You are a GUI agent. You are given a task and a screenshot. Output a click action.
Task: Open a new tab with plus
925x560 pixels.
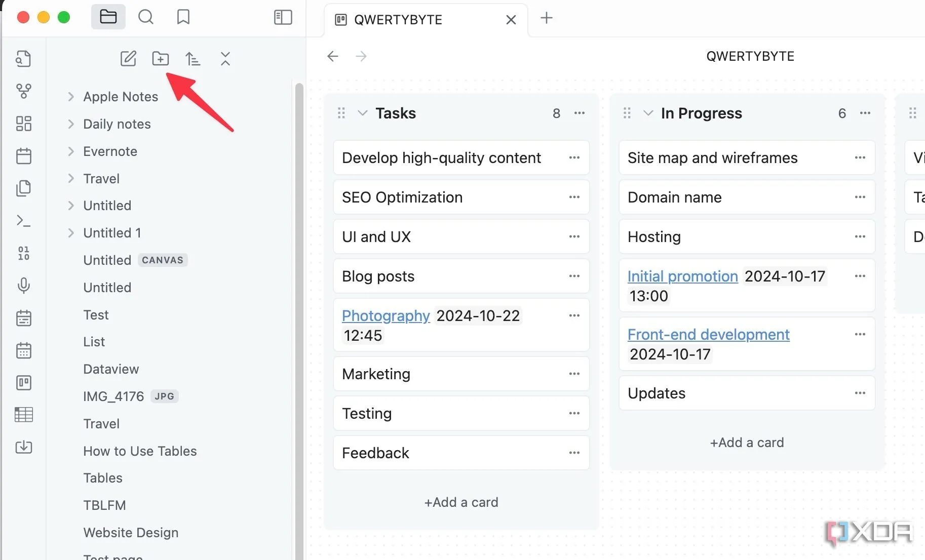point(546,18)
